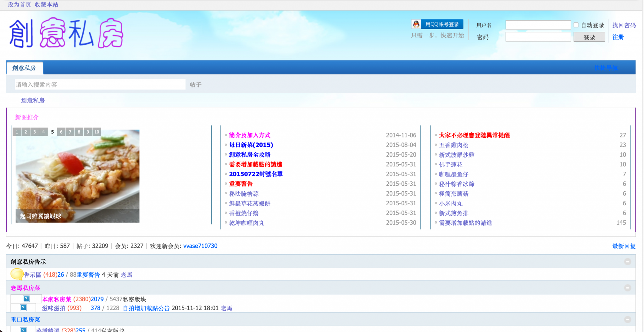Open the 注册 registration link

tap(618, 37)
